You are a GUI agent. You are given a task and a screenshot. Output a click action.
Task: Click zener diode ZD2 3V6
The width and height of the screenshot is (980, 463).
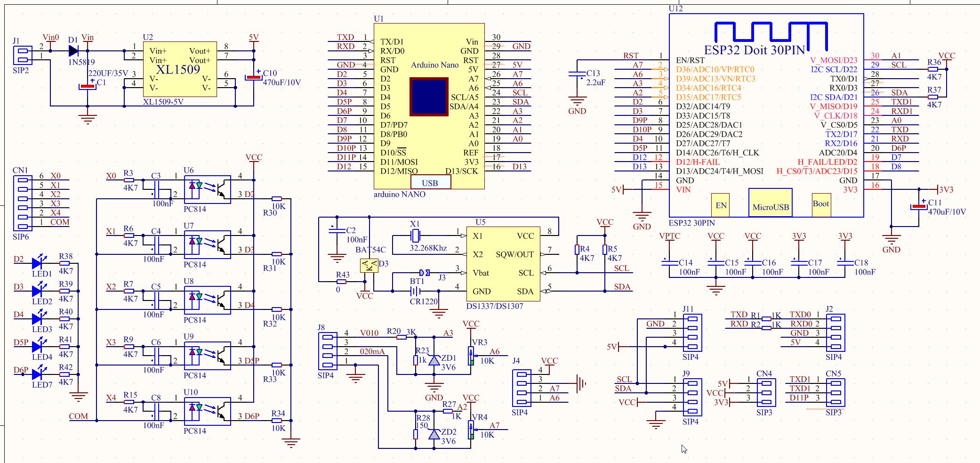point(434,434)
